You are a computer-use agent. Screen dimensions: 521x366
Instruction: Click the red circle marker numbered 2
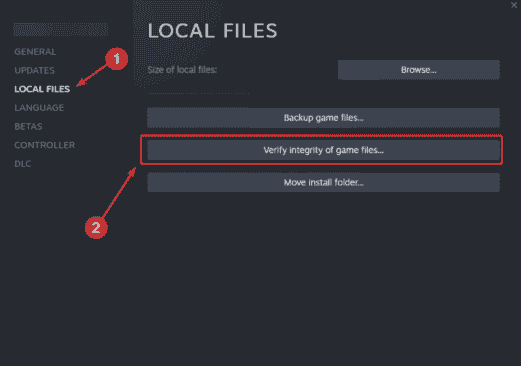pos(96,228)
